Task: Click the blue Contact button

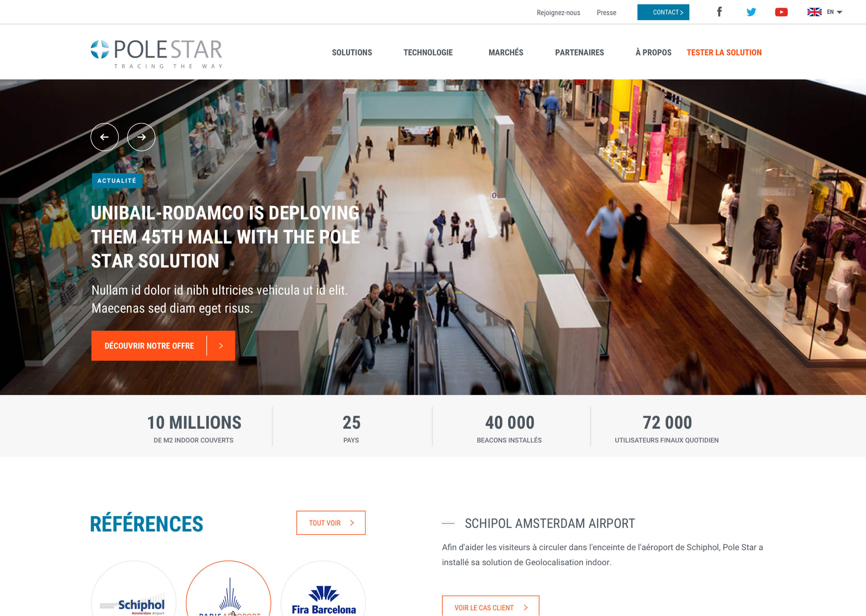Action: (663, 12)
